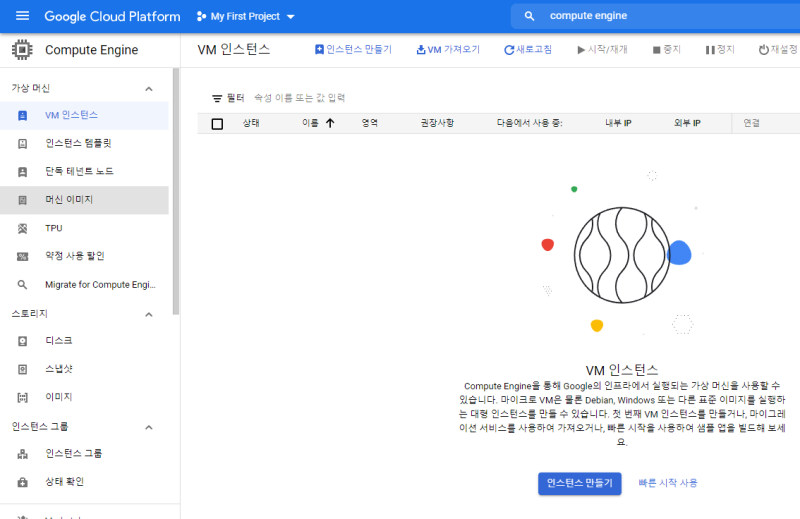Screen dimensions: 800x519
Task: Click the blue 인스턴스 만들기 button
Action: point(579,483)
